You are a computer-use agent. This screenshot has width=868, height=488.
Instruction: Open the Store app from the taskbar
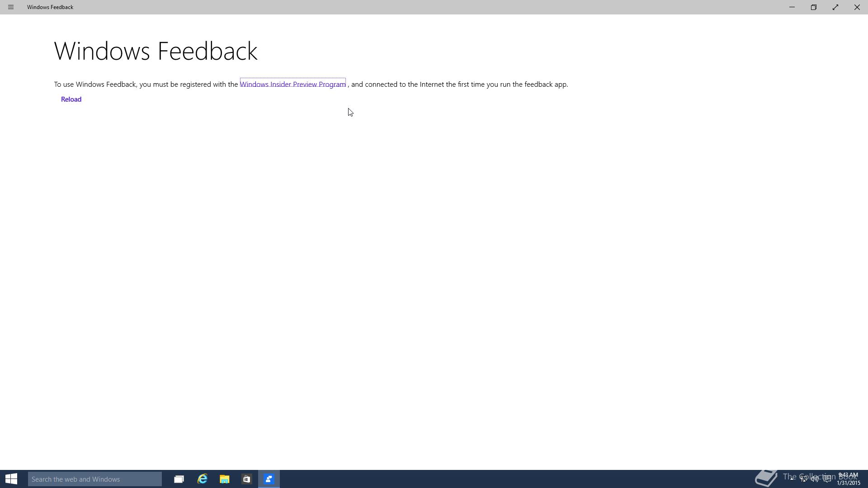tap(246, 479)
